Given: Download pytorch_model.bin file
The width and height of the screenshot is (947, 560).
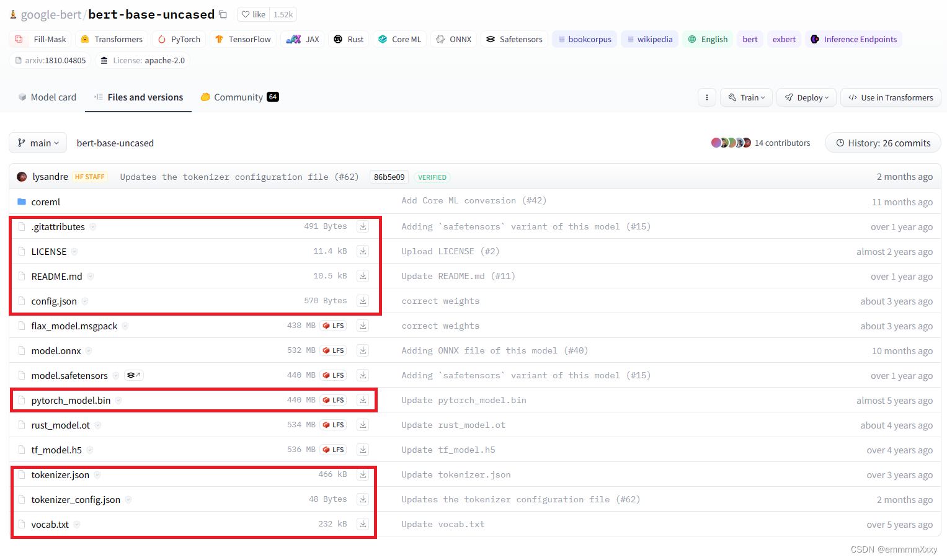Looking at the screenshot, I should 363,400.
